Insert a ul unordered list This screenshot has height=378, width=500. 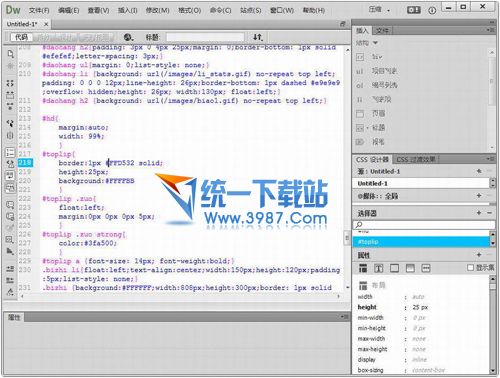tap(377, 71)
